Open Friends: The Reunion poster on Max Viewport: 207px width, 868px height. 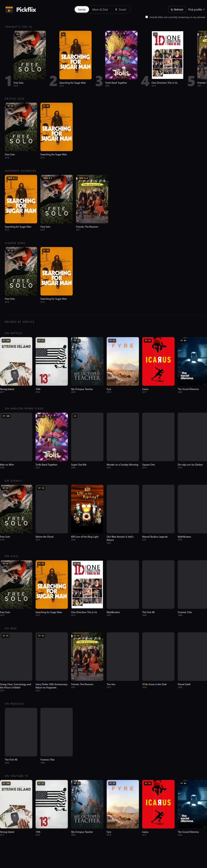tap(87, 657)
